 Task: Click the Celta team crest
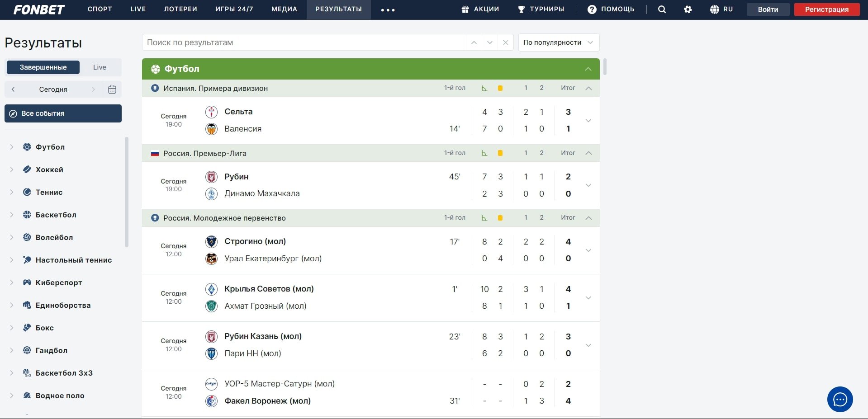[x=211, y=112]
